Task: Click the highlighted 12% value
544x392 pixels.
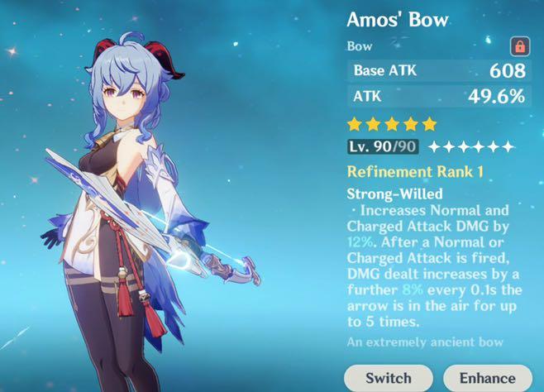Action: pos(360,241)
